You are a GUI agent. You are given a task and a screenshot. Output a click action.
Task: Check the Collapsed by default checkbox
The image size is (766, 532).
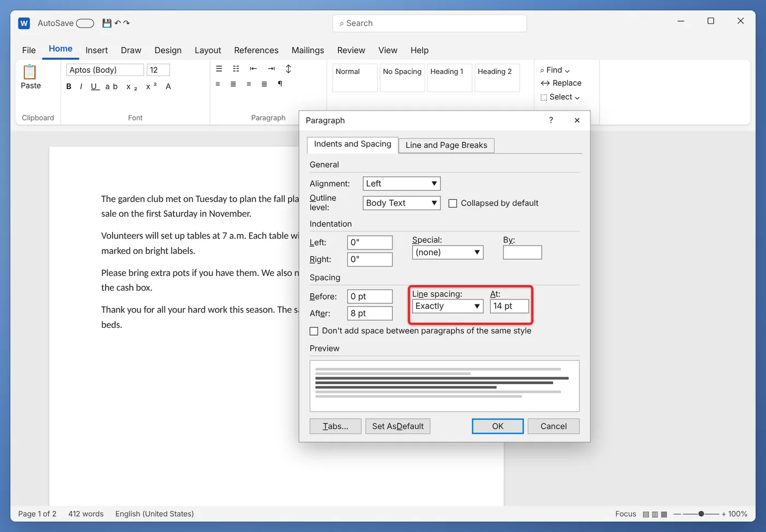point(453,204)
